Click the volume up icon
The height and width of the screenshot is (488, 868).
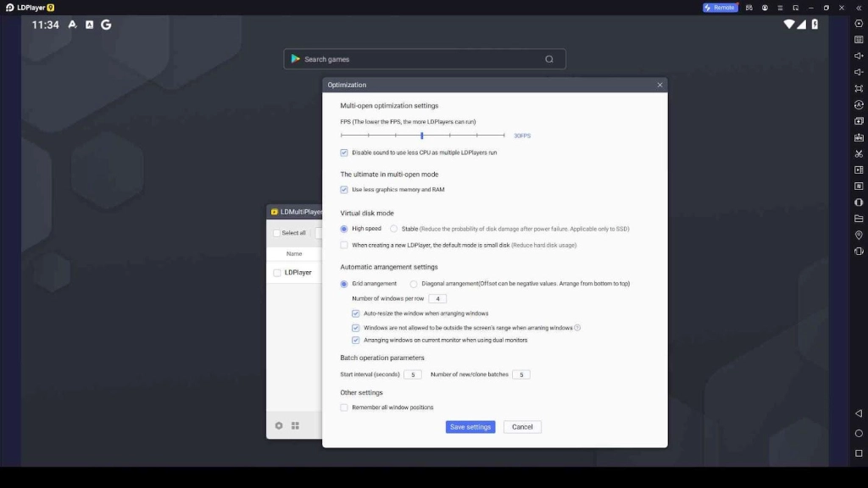point(859,56)
